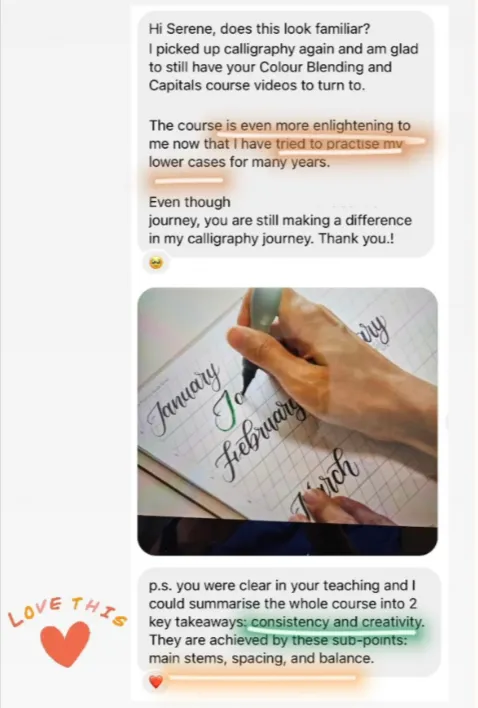478x708 pixels.
Task: Click the green "Jo" letters being written
Action: [231, 411]
